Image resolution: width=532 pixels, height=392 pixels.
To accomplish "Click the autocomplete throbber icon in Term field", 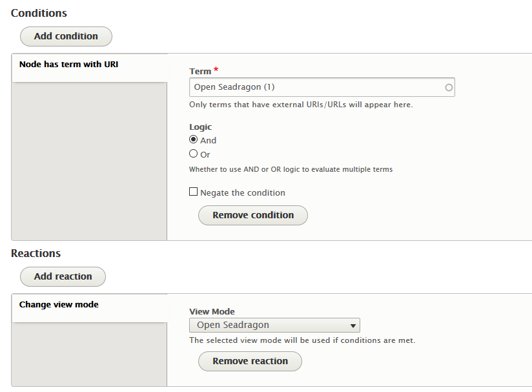I will click(x=448, y=87).
